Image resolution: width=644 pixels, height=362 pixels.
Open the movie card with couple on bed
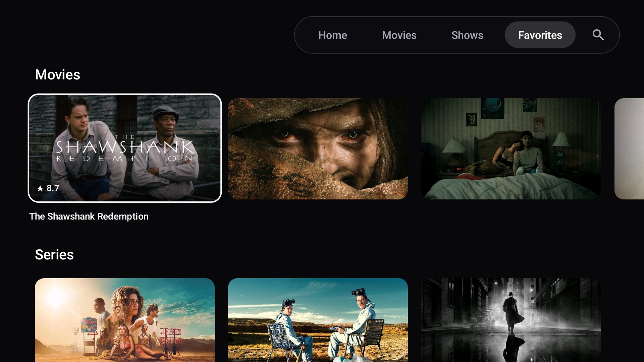tap(511, 149)
